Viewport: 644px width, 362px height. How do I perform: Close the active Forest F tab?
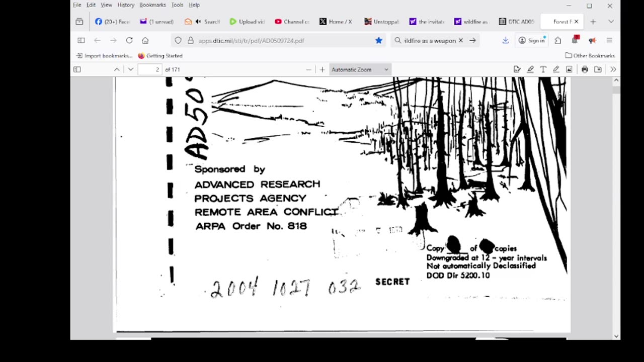[x=576, y=22]
